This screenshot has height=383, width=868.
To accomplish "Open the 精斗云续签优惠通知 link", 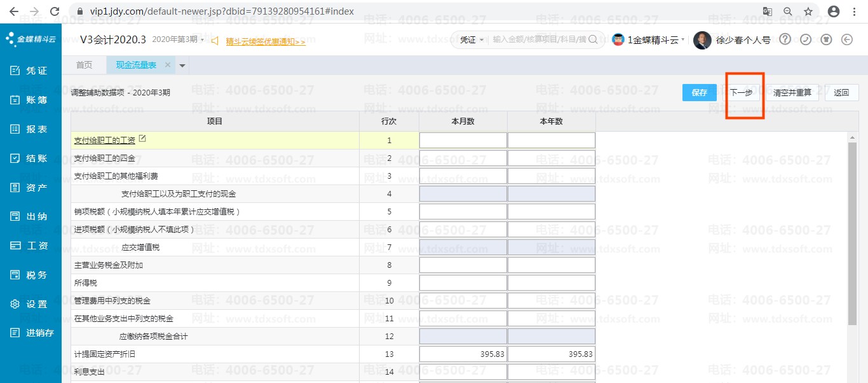I will (x=266, y=41).
